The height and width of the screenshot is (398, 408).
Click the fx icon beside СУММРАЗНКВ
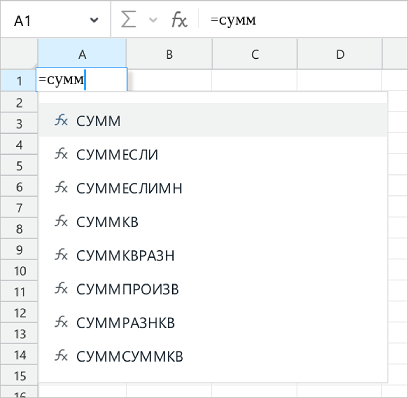click(x=61, y=322)
